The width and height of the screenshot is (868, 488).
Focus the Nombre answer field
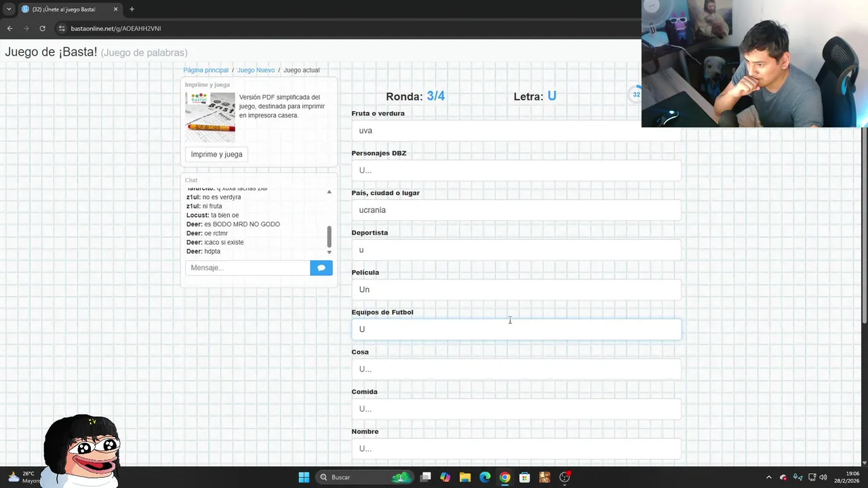pyautogui.click(x=516, y=449)
